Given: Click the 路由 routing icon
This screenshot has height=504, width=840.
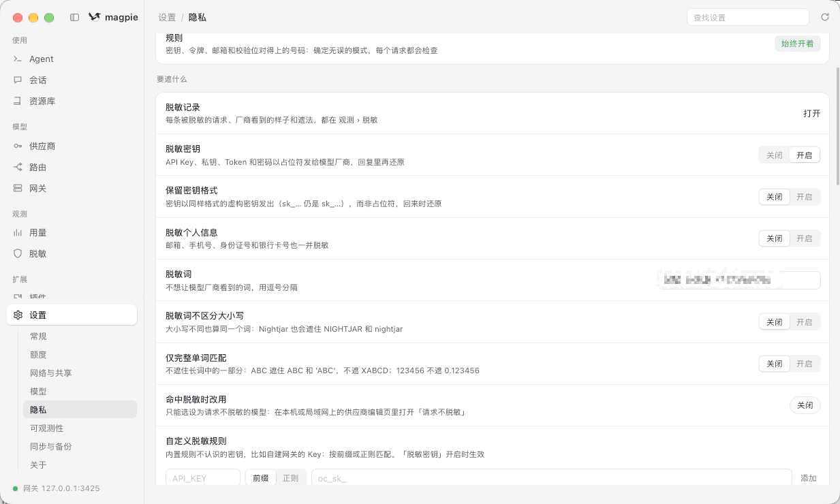Looking at the screenshot, I should (18, 168).
